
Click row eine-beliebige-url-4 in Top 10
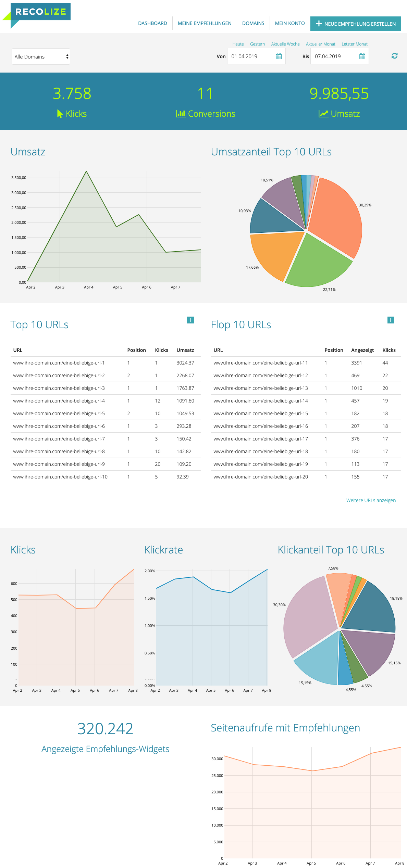pyautogui.click(x=106, y=401)
